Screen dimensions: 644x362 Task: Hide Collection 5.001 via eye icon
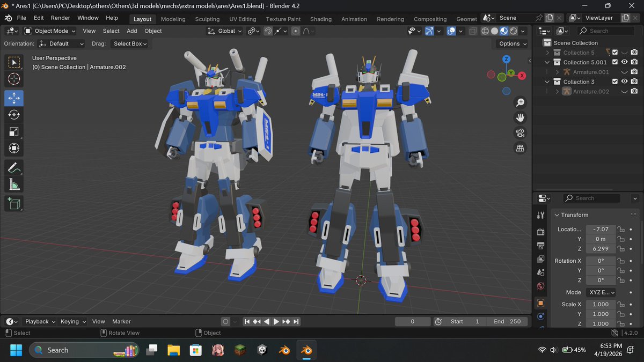(x=624, y=62)
